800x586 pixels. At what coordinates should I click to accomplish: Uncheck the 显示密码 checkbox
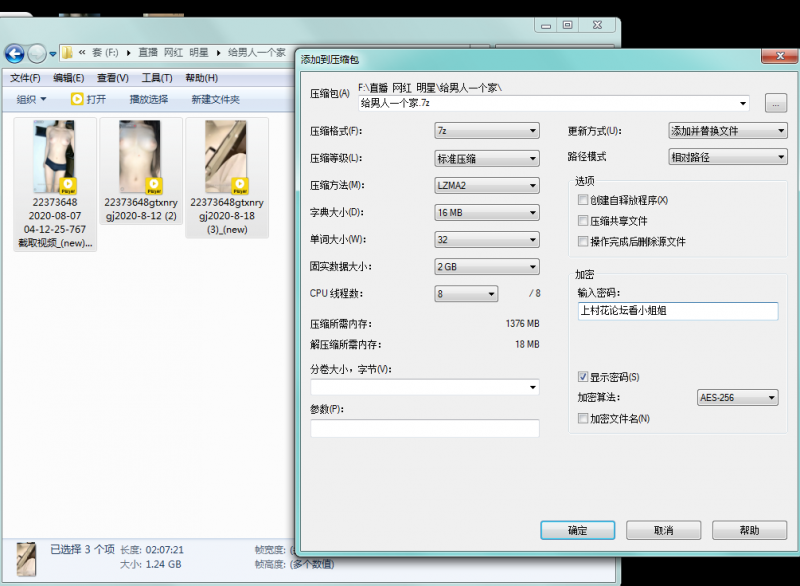[x=583, y=376]
